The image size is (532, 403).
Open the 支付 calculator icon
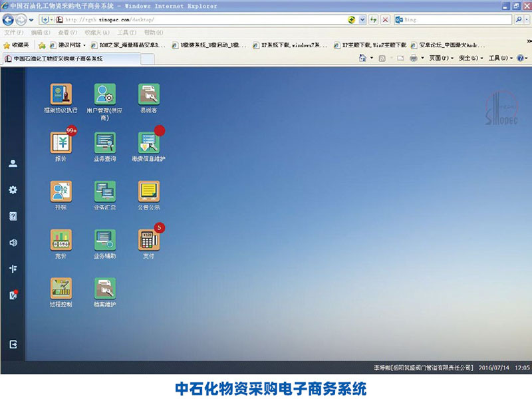[149, 240]
